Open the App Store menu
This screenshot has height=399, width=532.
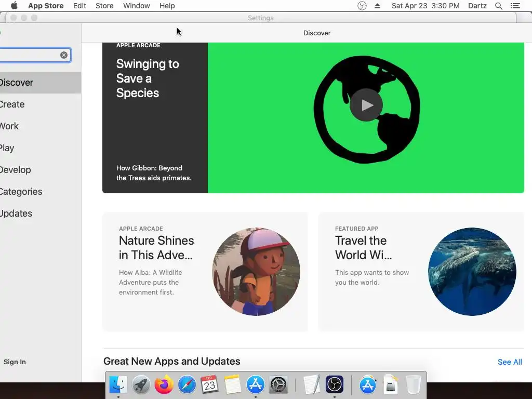pos(46,6)
